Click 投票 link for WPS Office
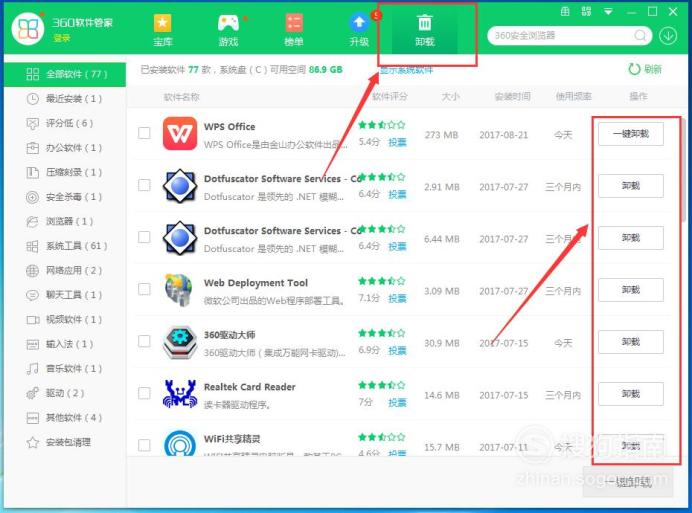The height and width of the screenshot is (513, 692). click(397, 142)
